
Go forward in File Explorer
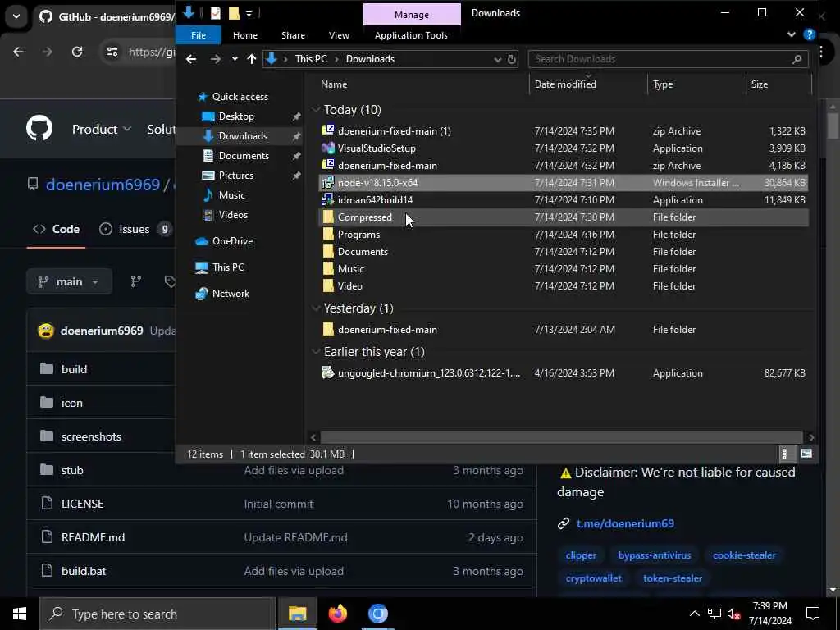pyautogui.click(x=216, y=59)
